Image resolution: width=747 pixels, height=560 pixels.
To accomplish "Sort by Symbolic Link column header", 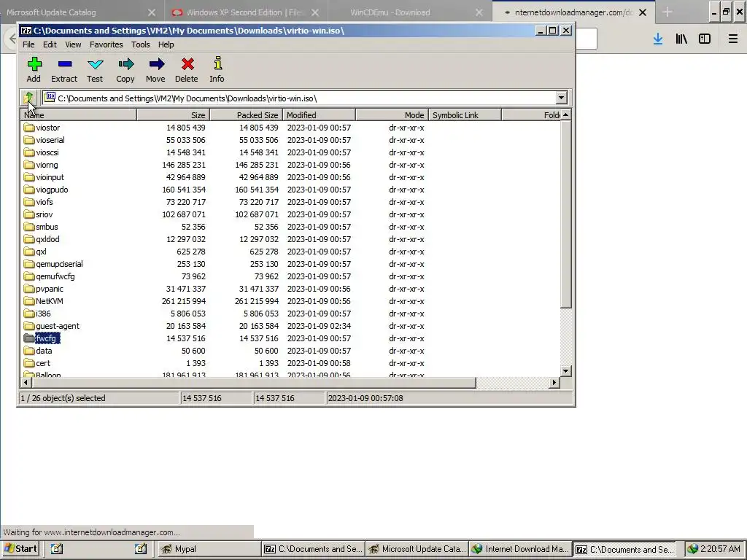I will tap(465, 114).
